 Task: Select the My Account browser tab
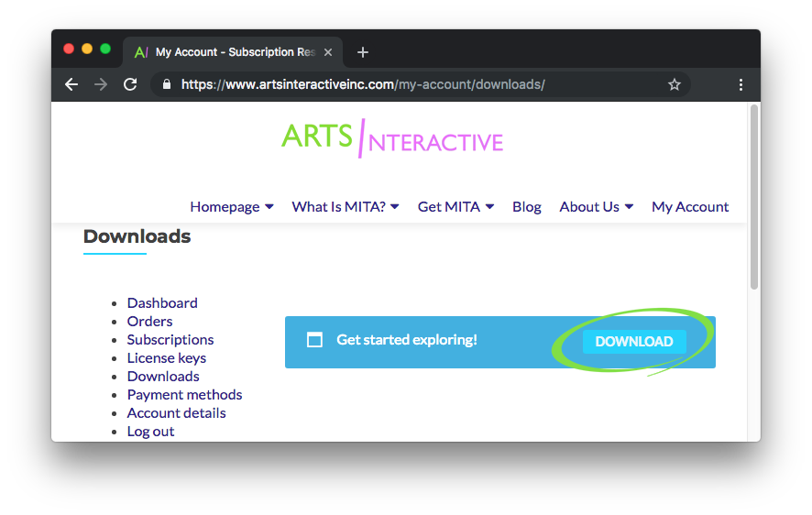point(233,52)
